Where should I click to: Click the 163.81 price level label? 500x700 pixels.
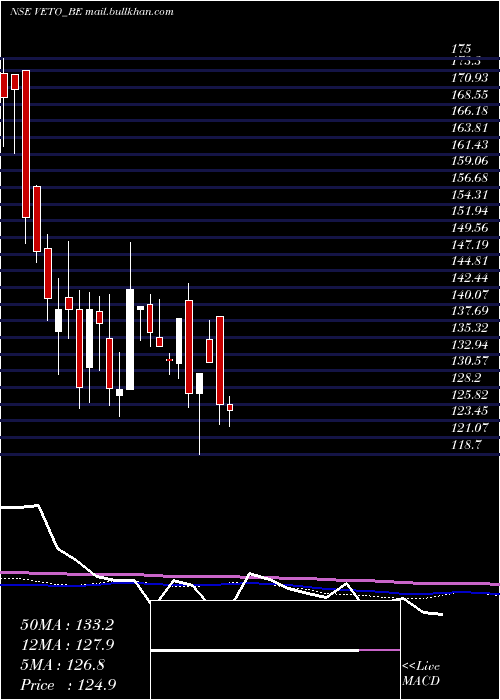tap(470, 128)
